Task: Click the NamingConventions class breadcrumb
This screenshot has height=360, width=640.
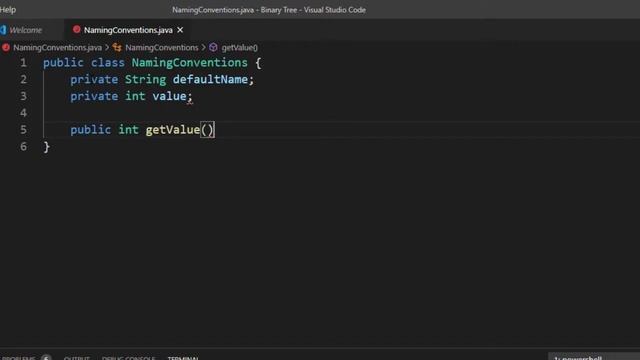Action: click(162, 48)
